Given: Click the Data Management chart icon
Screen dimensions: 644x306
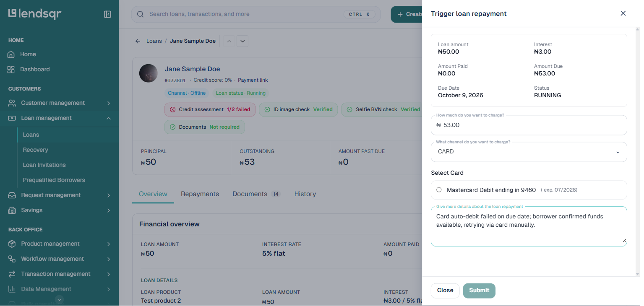Looking at the screenshot, I should (12, 289).
